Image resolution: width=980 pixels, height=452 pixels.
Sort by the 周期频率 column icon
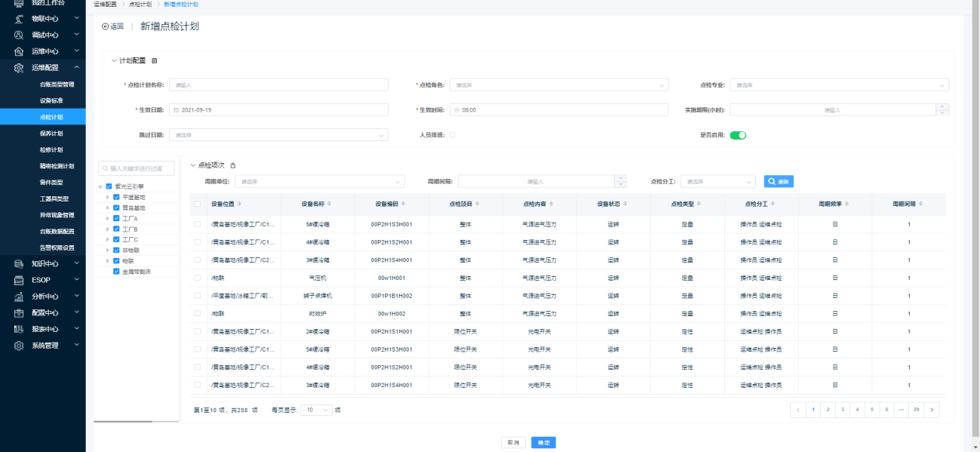(849, 204)
